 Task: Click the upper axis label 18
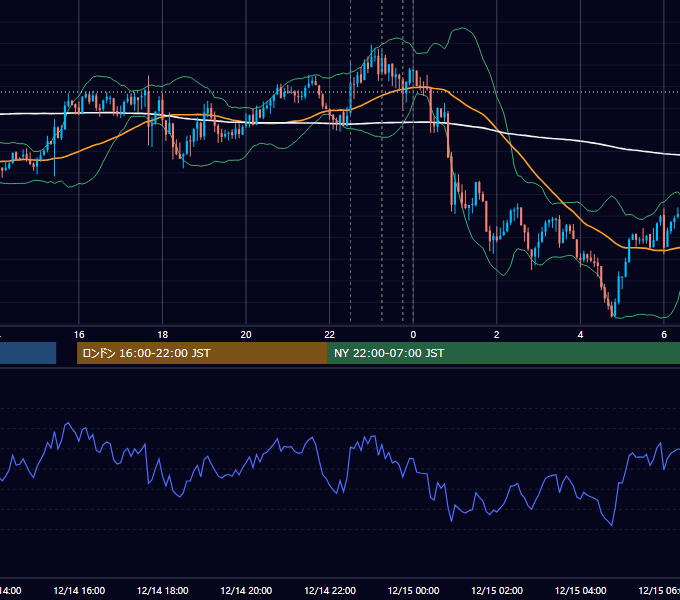coord(163,335)
